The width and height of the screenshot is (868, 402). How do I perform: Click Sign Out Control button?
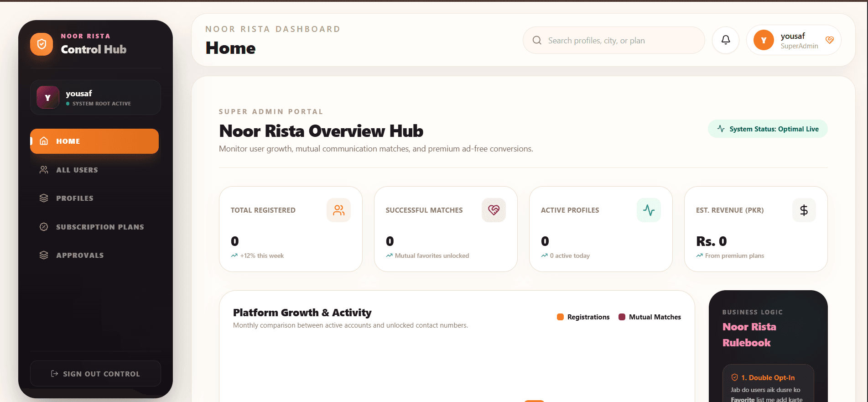point(95,374)
